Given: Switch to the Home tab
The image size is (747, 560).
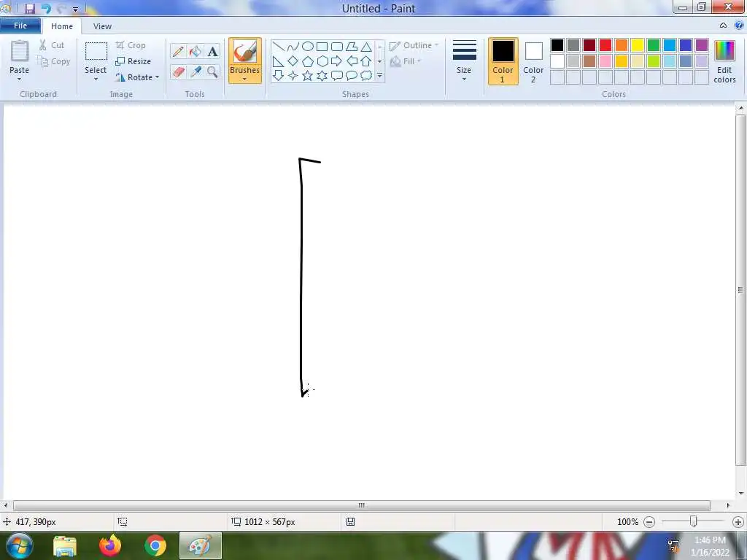Looking at the screenshot, I should pos(62,26).
